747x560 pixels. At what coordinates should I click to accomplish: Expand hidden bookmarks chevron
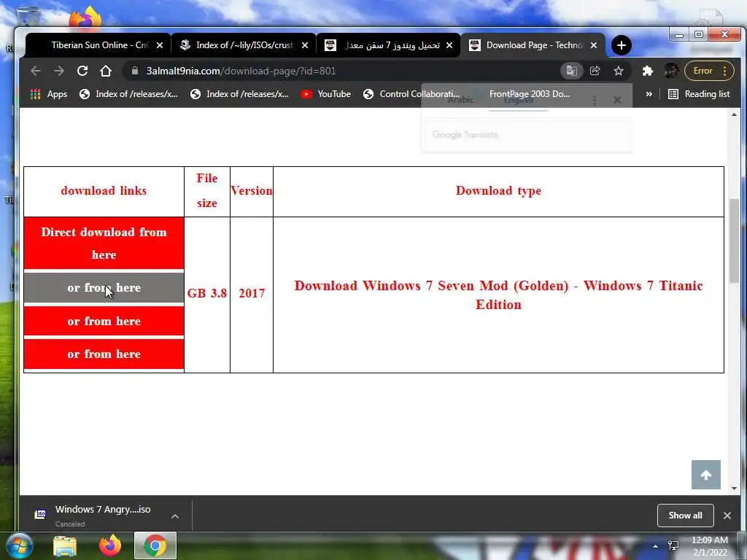pyautogui.click(x=649, y=94)
